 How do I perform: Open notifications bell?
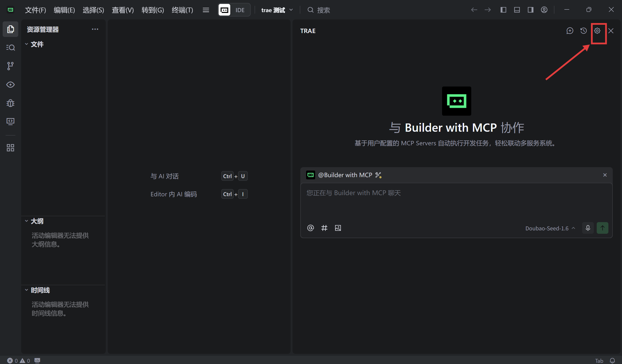(612, 361)
